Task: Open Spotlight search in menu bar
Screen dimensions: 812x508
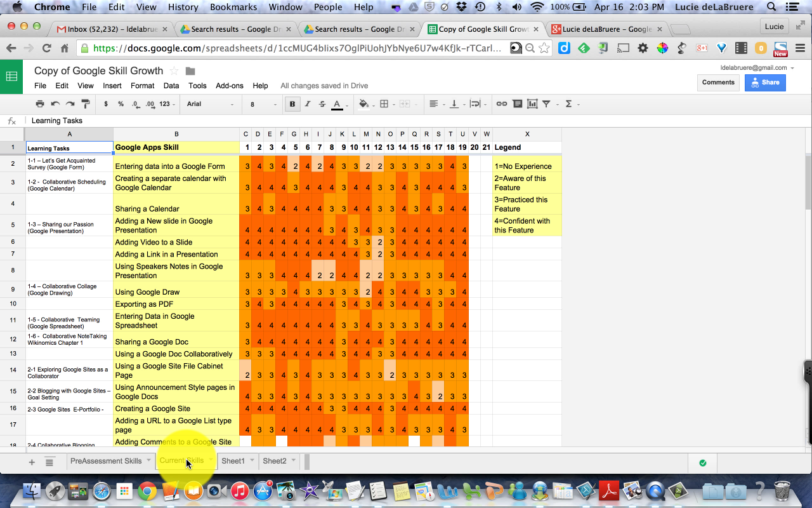Action: [x=771, y=7]
